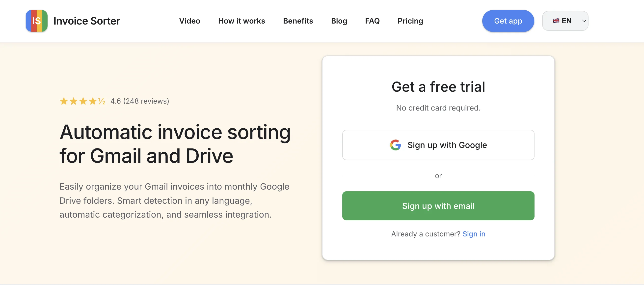
Task: Open the Video navigation item
Action: tap(189, 21)
